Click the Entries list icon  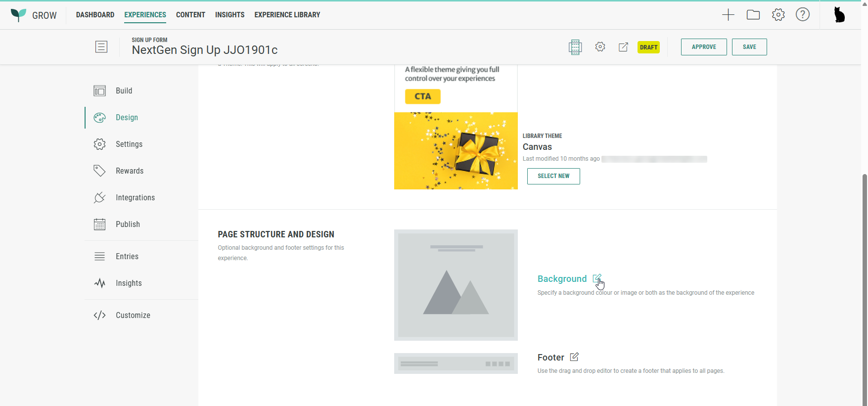coord(99,257)
